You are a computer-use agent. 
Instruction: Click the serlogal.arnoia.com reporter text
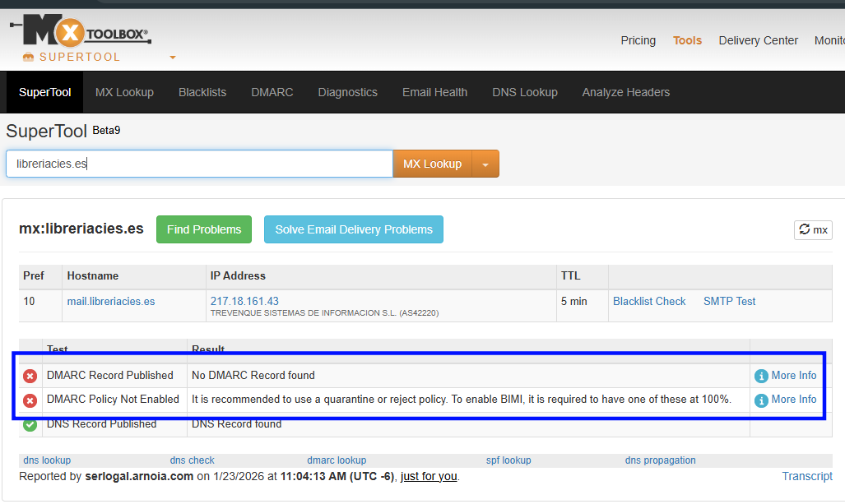point(139,477)
